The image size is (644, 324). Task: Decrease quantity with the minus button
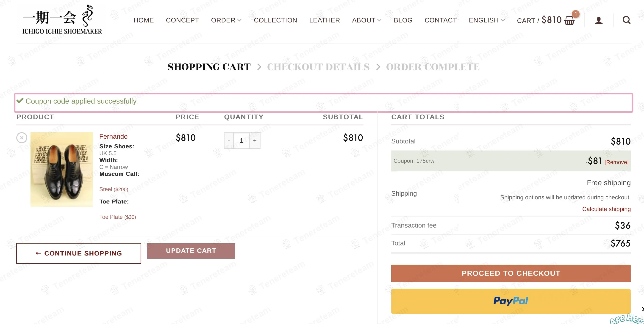point(229,141)
